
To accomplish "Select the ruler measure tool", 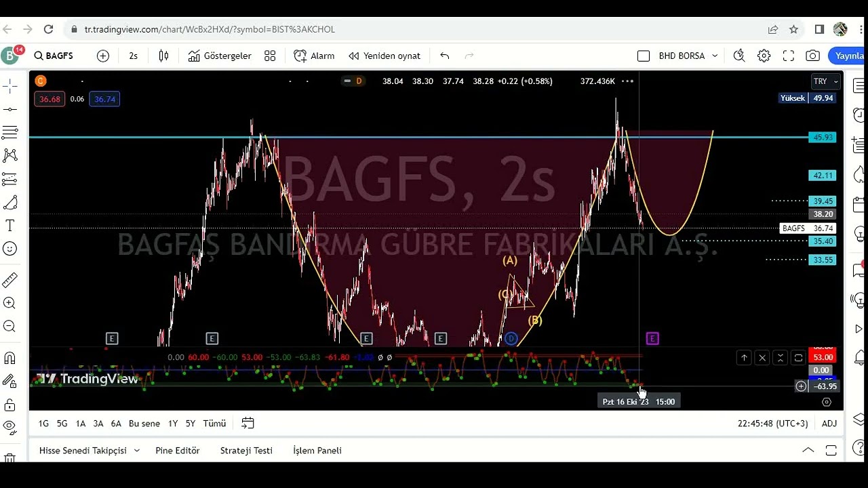I will 9,280.
